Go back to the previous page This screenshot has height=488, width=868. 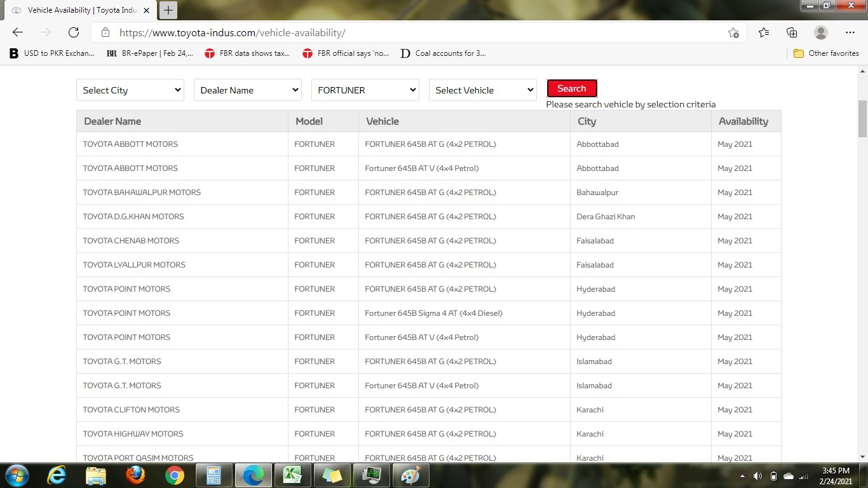coord(18,32)
